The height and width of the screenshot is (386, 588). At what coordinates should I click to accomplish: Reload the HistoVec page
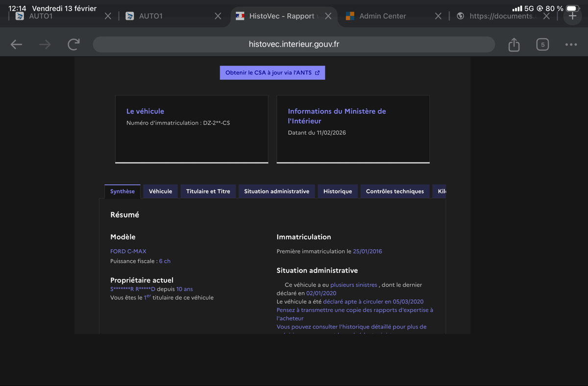pyautogui.click(x=73, y=45)
